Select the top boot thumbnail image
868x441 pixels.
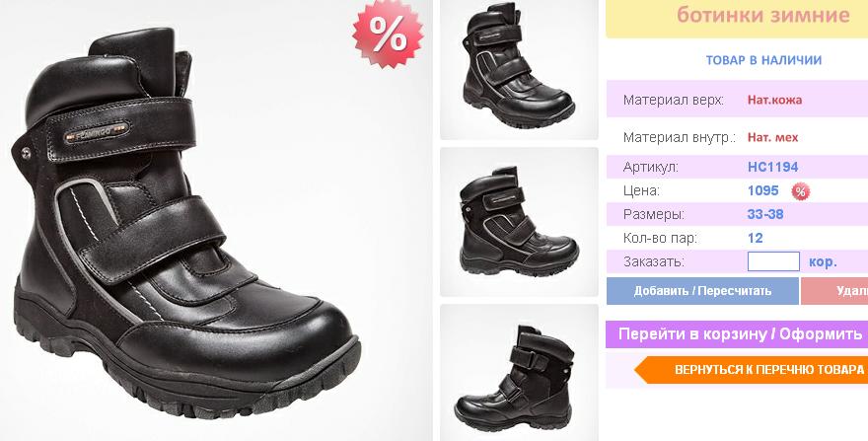(x=519, y=69)
